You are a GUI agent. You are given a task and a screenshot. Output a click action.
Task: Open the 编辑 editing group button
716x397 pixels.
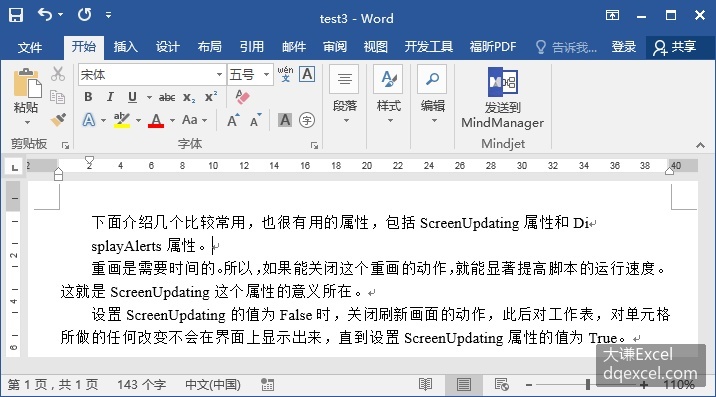[x=432, y=95]
